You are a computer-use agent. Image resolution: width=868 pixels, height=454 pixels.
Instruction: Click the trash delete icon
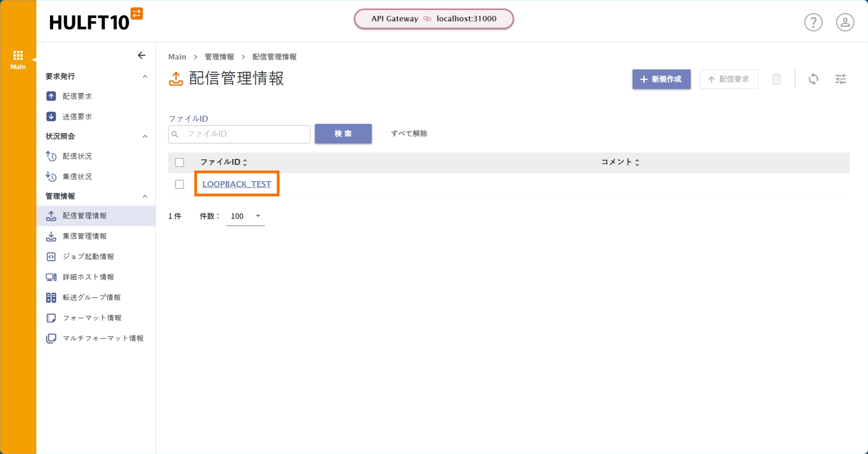tap(776, 79)
